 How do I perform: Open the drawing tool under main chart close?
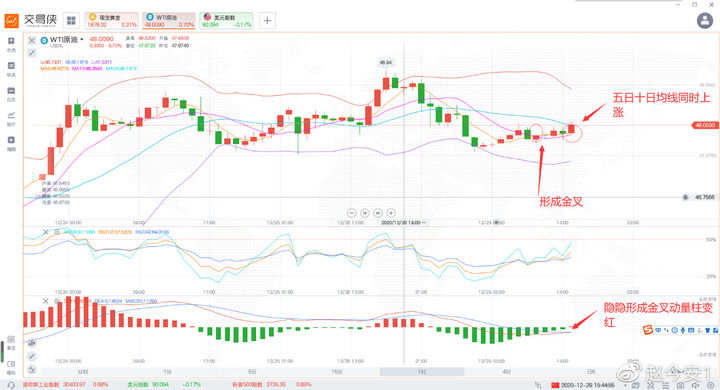point(32,53)
